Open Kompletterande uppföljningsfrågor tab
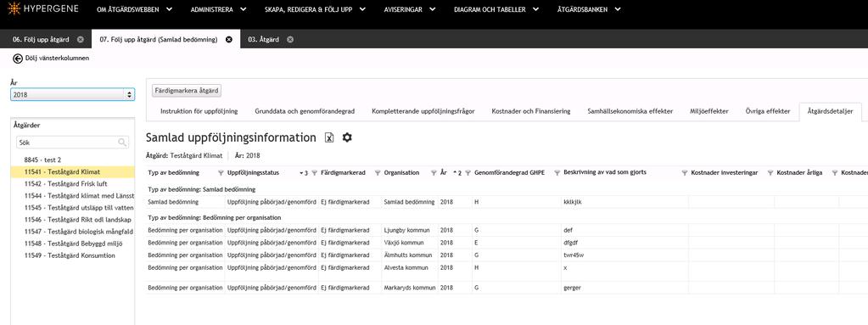This screenshot has height=325, width=868. [423, 111]
